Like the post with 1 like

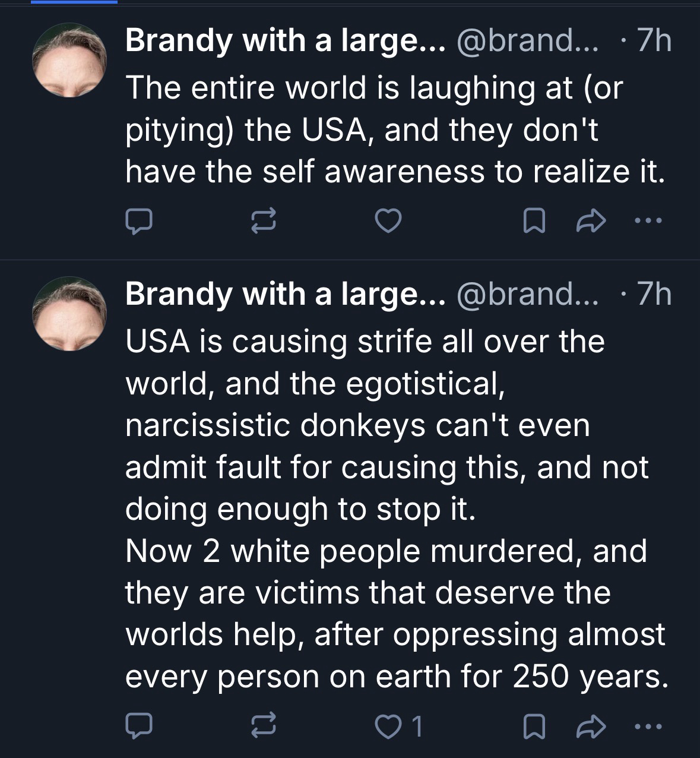click(x=391, y=725)
